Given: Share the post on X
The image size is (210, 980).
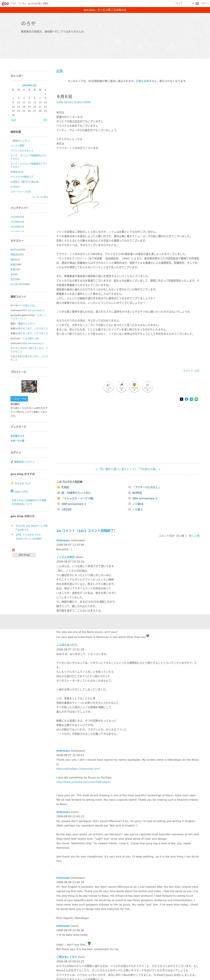Looking at the screenshot, I should pos(181,399).
